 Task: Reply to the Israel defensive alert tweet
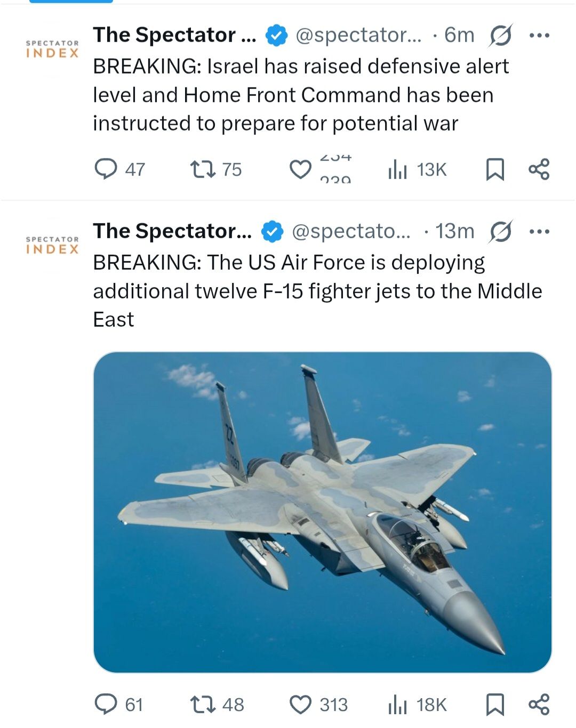click(x=106, y=169)
